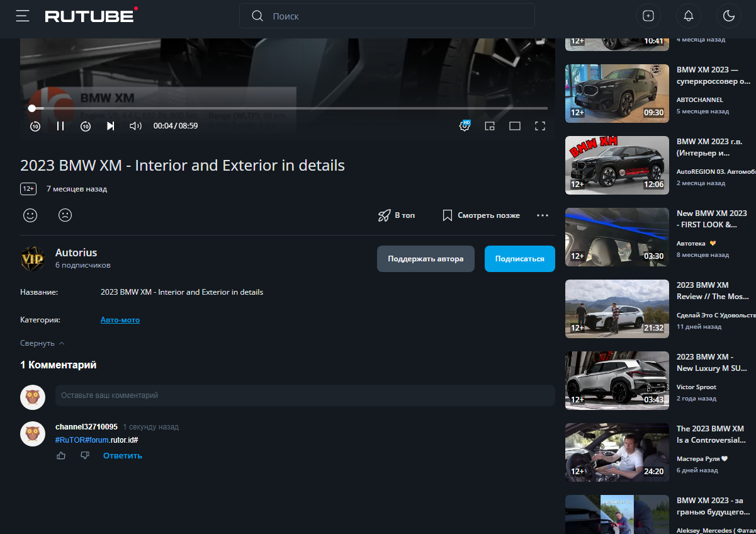Rewind 10 seconds in player
The width and height of the screenshot is (756, 534).
point(35,126)
